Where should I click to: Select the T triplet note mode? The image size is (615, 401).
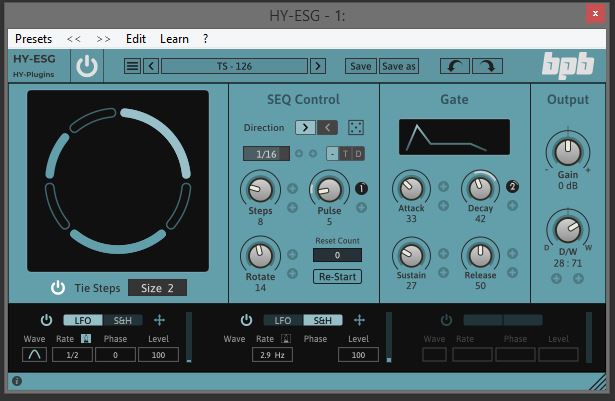[345, 154]
